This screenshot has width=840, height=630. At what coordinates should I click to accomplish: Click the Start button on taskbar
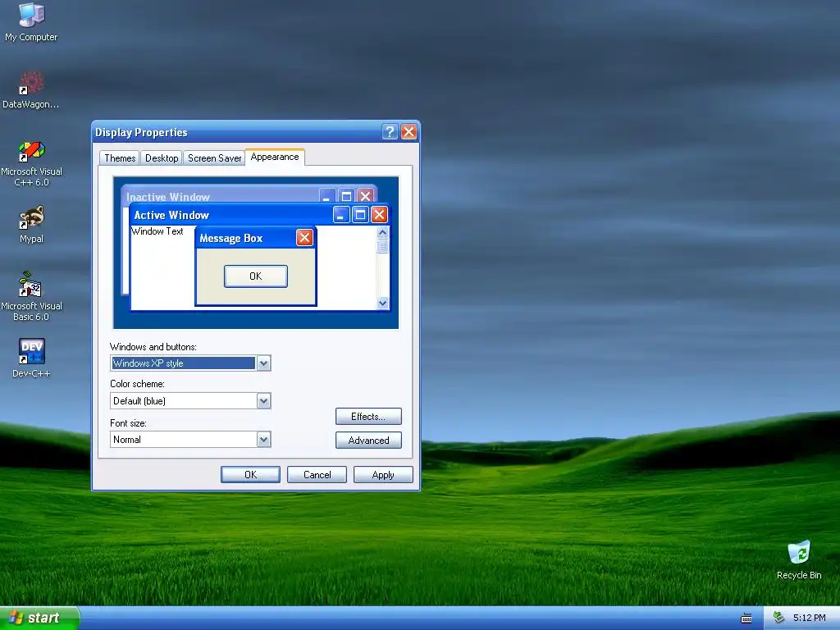tap(39, 618)
